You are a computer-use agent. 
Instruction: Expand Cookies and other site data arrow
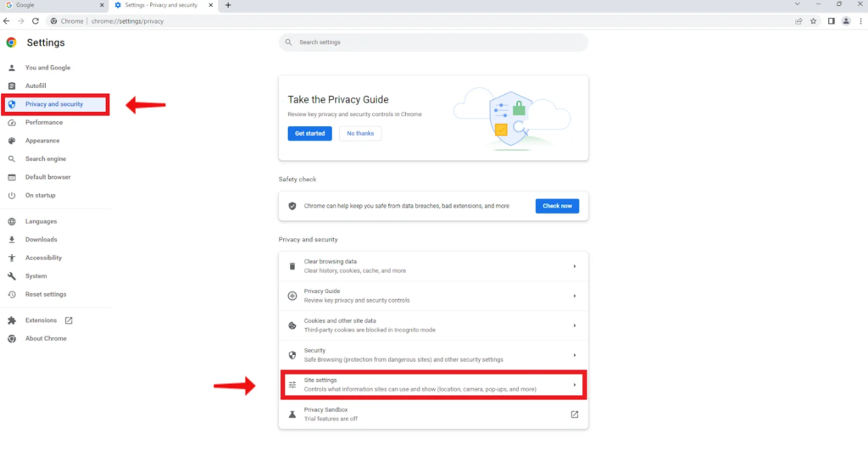pyautogui.click(x=575, y=325)
